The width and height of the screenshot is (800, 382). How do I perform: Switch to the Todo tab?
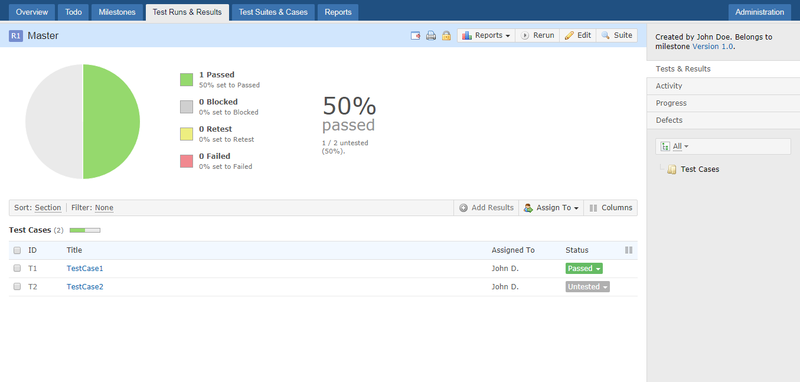pos(73,12)
